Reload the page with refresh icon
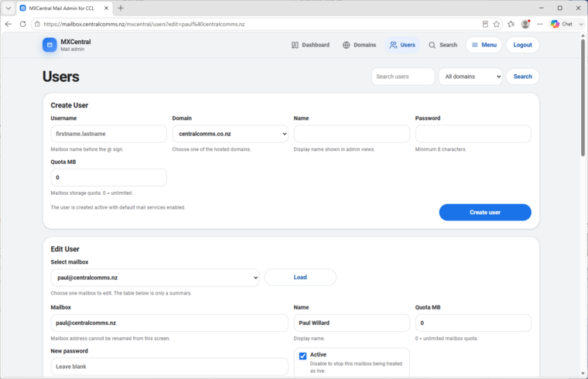The width and height of the screenshot is (588, 379). click(x=23, y=24)
